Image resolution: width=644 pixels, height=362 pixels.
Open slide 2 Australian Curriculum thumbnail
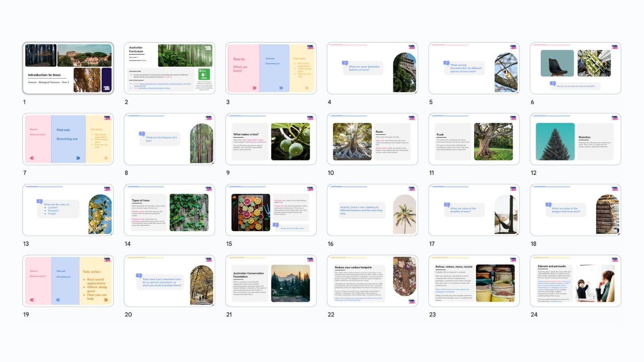(x=169, y=68)
